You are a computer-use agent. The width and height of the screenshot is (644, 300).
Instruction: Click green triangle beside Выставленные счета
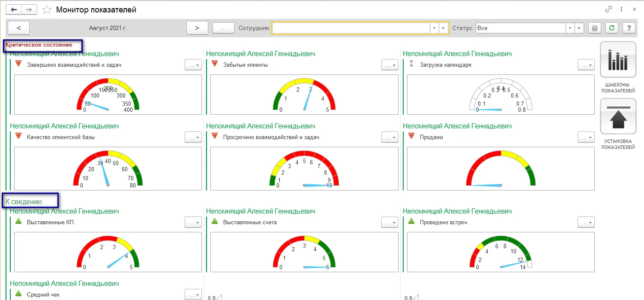click(x=215, y=221)
